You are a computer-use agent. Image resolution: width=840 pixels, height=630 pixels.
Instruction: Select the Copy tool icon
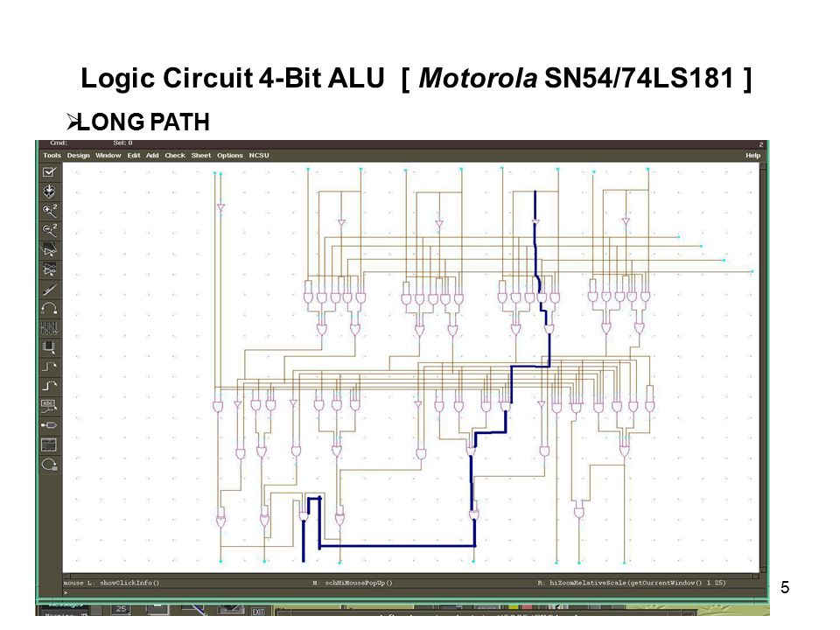[49, 269]
